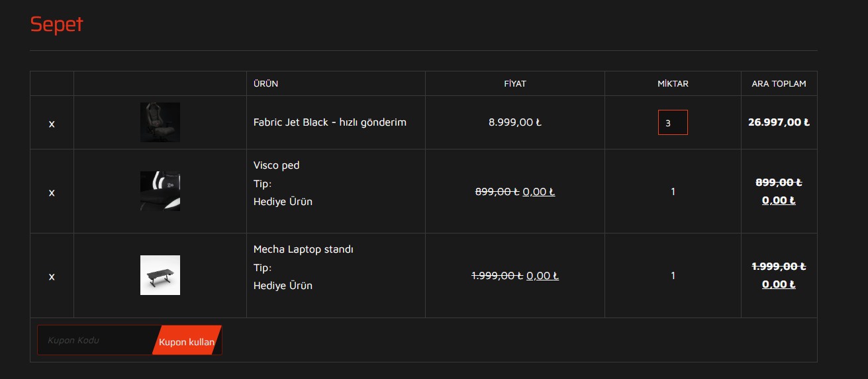
Task: Remove the Visco ped gift item
Action: 52,192
